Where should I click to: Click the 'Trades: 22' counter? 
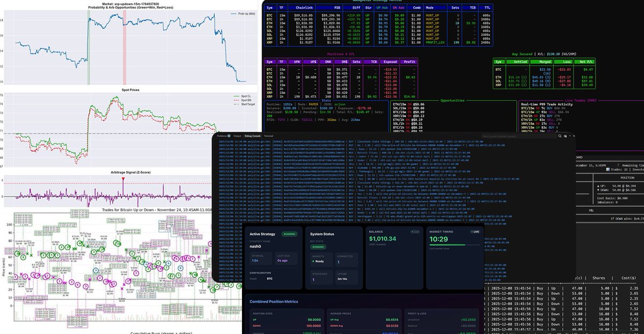619,170
